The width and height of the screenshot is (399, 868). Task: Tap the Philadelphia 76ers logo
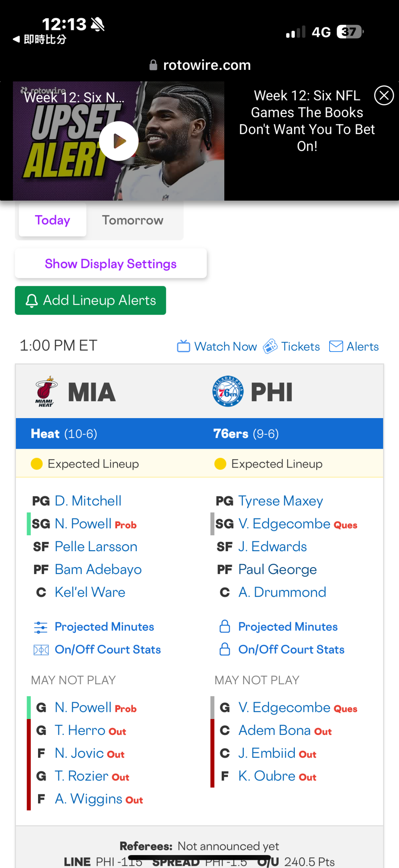click(x=228, y=391)
